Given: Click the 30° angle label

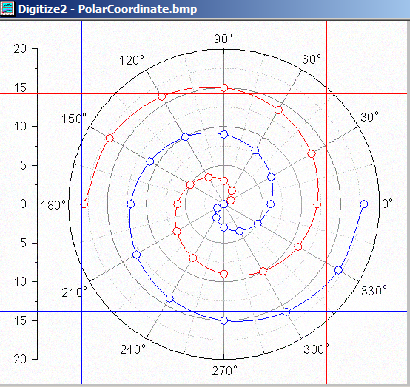Looking at the screenshot, I should coord(369,117).
